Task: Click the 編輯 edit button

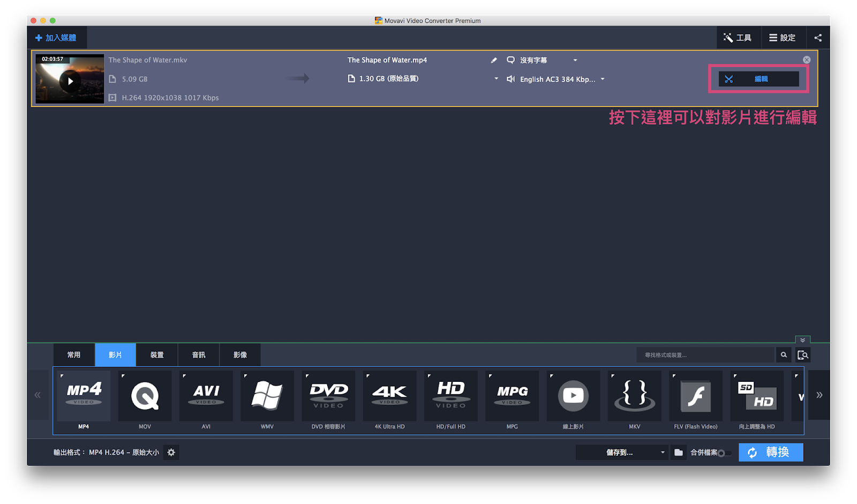Action: point(758,79)
